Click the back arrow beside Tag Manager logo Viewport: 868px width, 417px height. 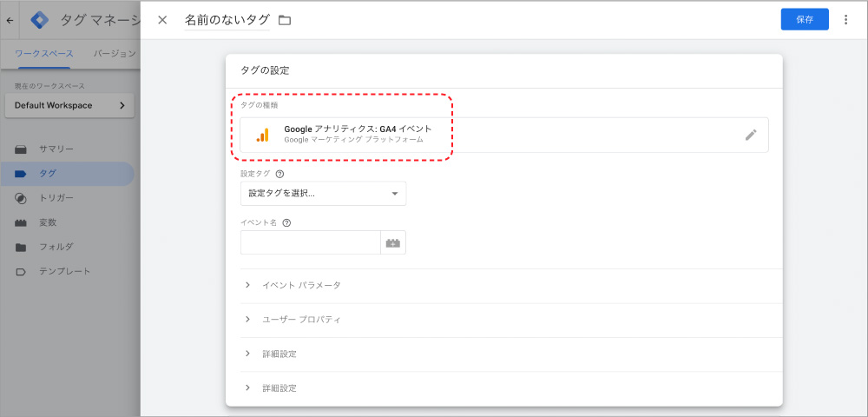coord(10,21)
